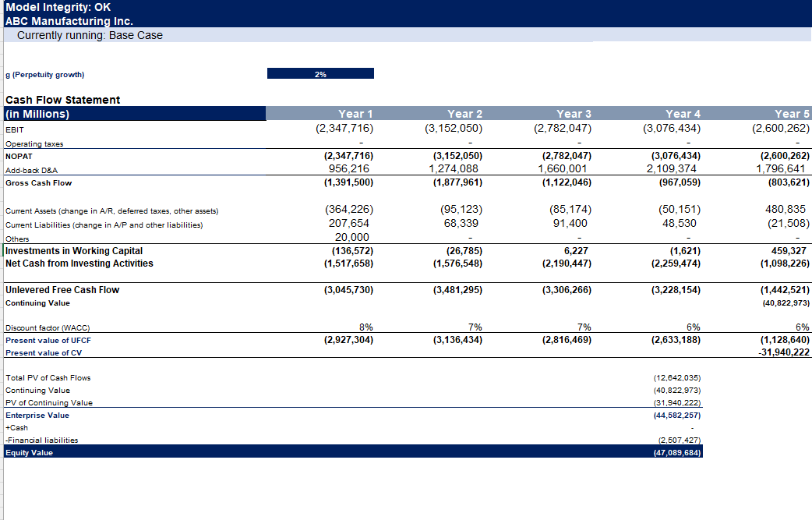Click the perpetuity growth 2% input cell

320,74
